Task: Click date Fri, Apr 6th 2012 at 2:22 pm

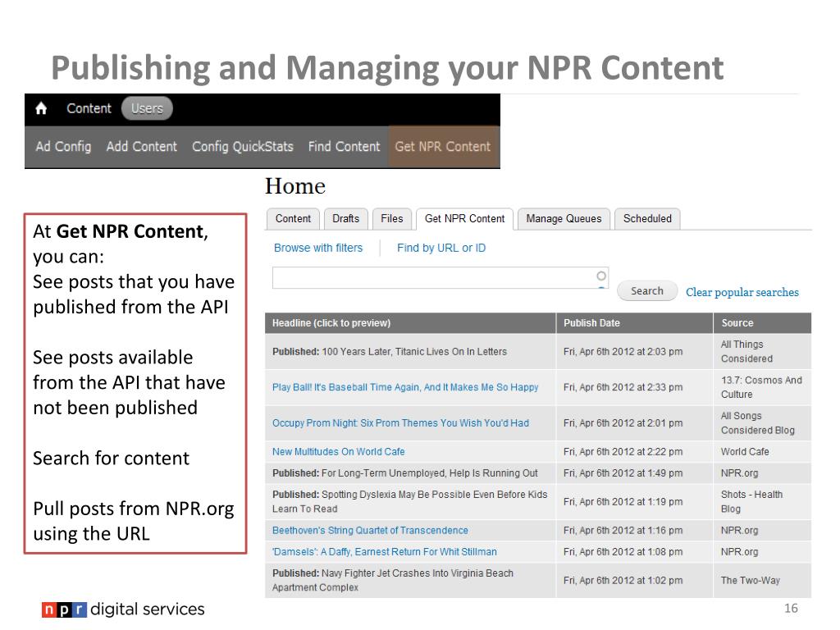Action: click(623, 452)
